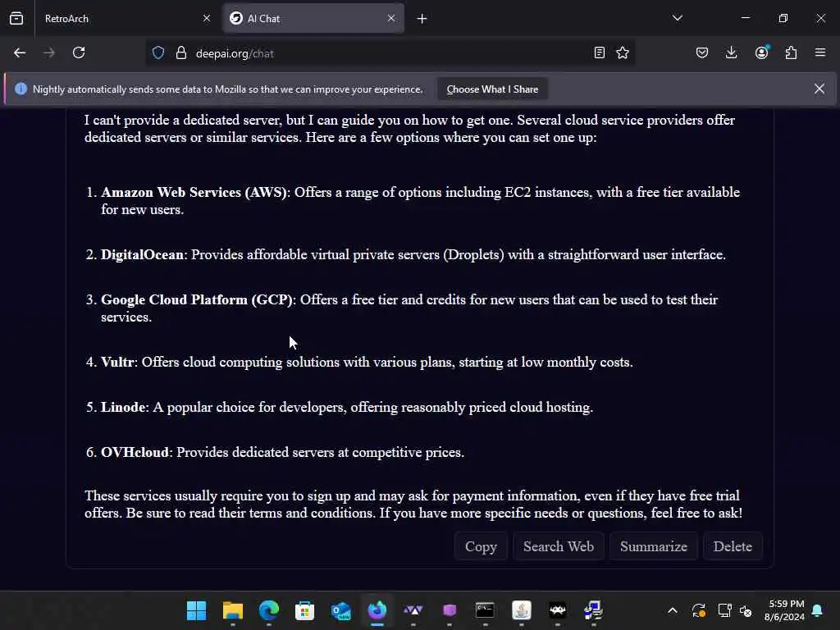Switch to the RetroArch tab
This screenshot has height=630, width=840.
(x=126, y=19)
